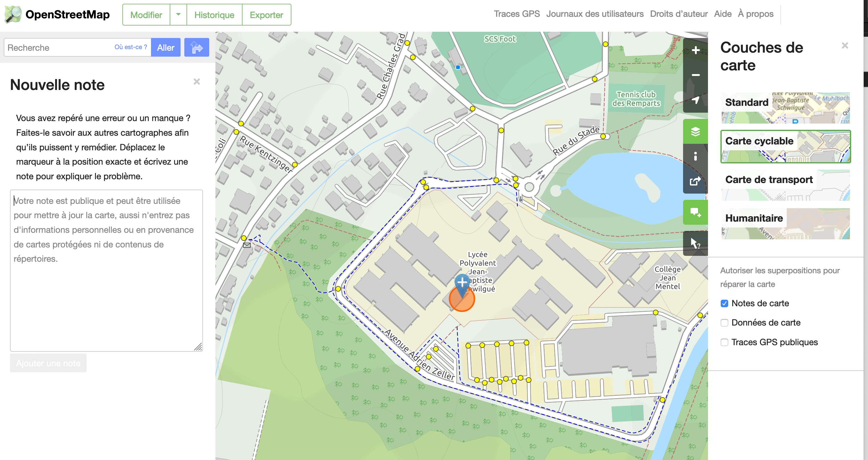Open Droits d'auteur page
The height and width of the screenshot is (460, 868).
click(x=679, y=14)
